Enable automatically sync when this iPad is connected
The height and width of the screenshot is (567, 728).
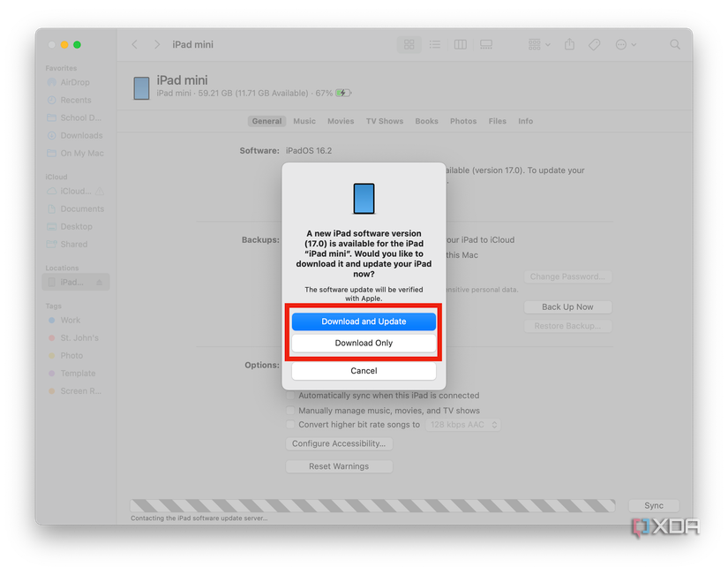click(291, 395)
